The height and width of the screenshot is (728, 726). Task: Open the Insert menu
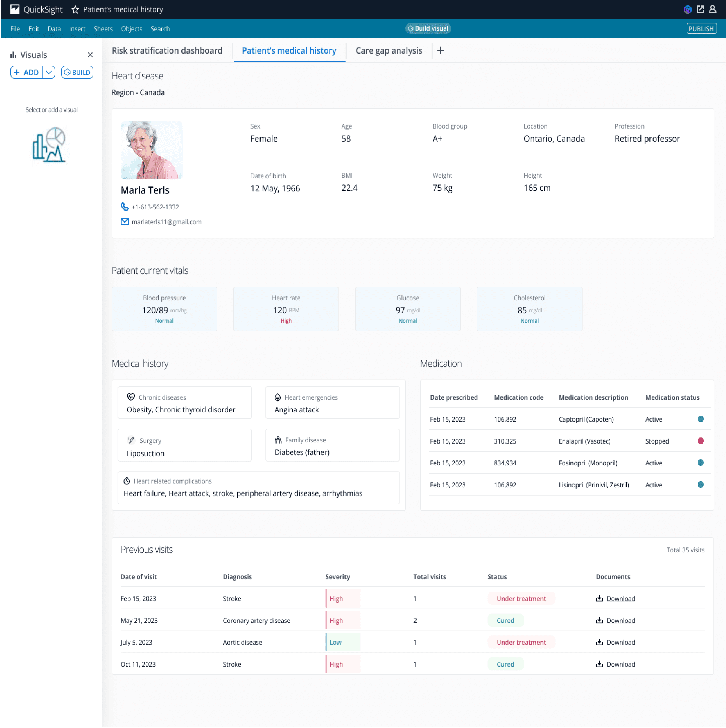click(x=77, y=29)
